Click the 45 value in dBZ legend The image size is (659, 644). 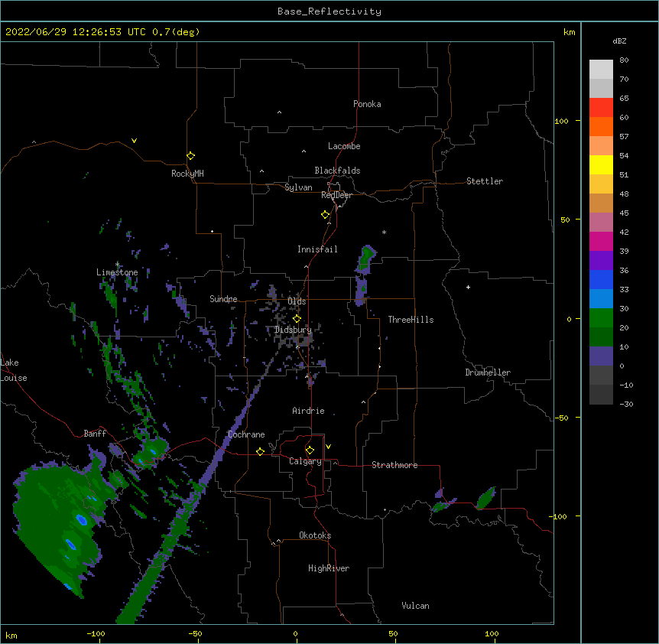pyautogui.click(x=624, y=213)
